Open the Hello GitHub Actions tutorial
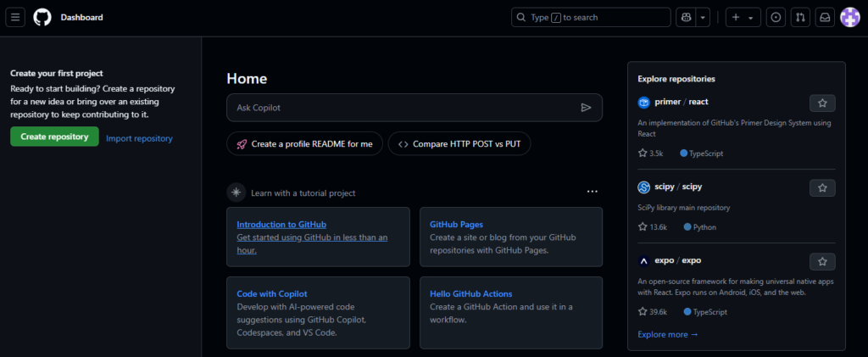 click(511, 313)
